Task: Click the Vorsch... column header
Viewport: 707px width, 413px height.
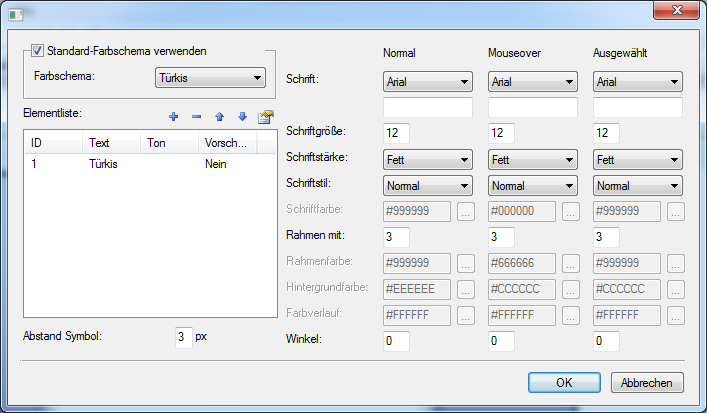Action: click(x=227, y=143)
